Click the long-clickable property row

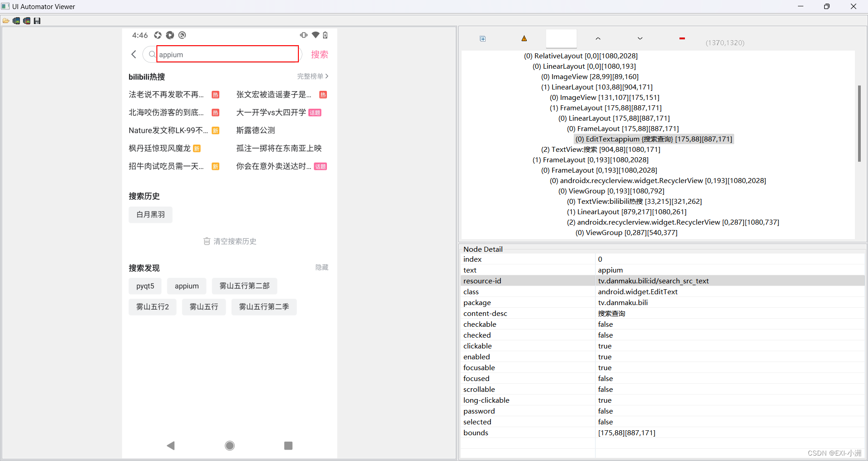tap(663, 400)
